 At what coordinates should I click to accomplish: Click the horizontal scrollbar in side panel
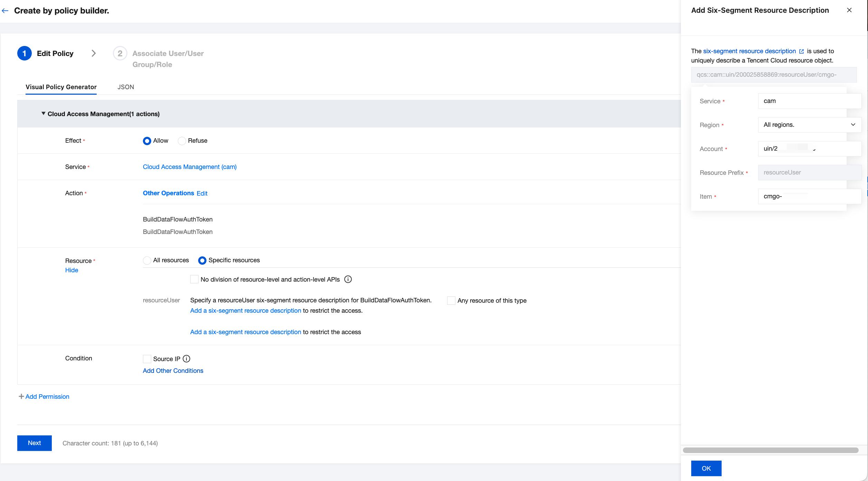pyautogui.click(x=771, y=450)
